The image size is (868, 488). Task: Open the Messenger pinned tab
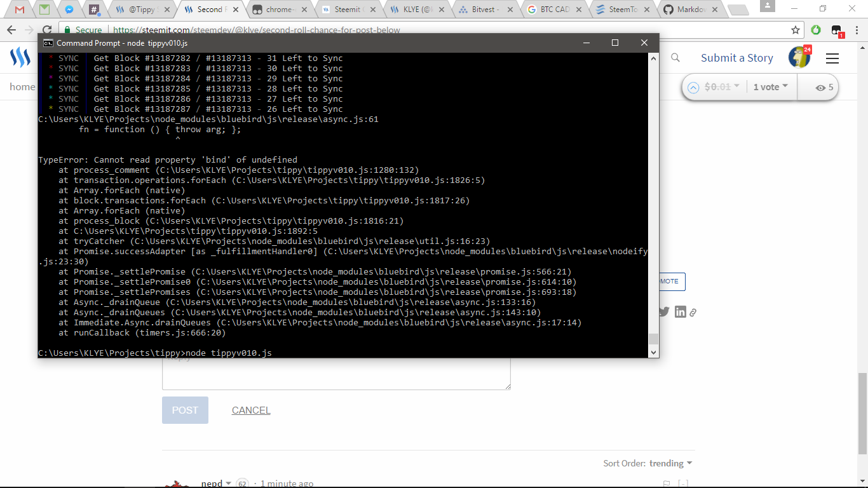(69, 10)
